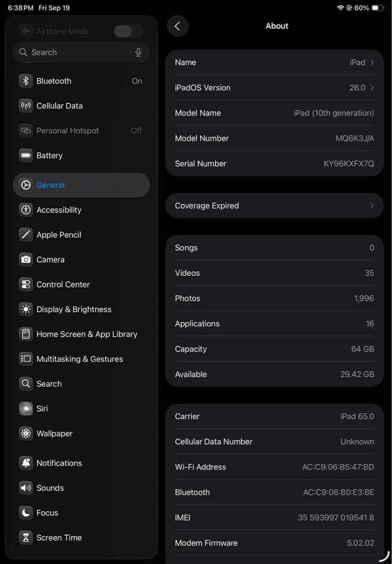The image size is (392, 564).
Task: Tap the Display & Brightness sun icon
Action: point(26,309)
